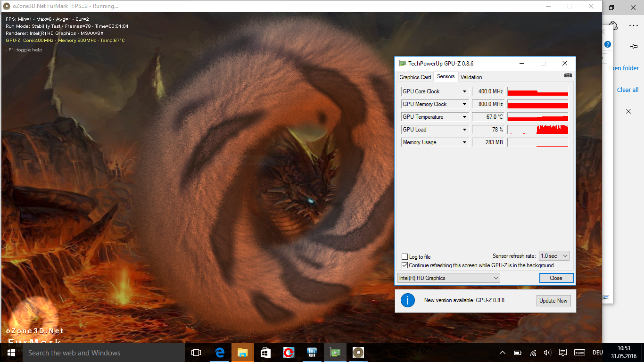This screenshot has width=644, height=362.
Task: Take a GPU-Z screenshot with the camera icon
Action: 568,75
